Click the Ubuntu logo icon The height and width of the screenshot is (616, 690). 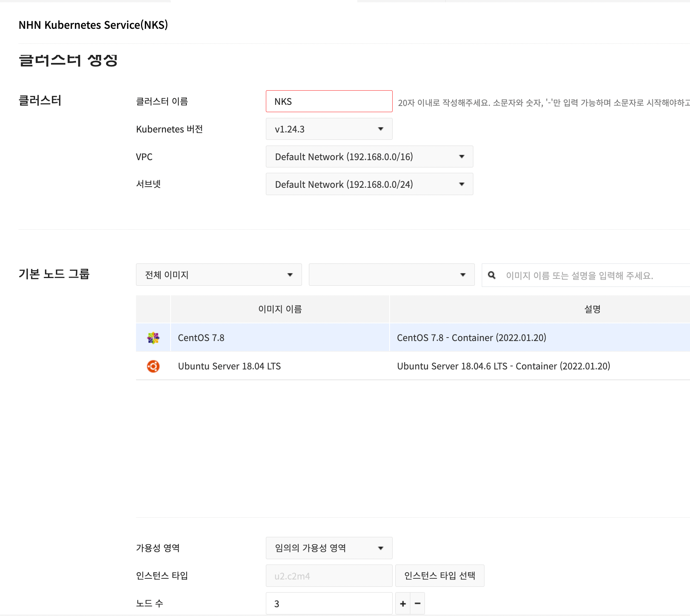click(153, 366)
